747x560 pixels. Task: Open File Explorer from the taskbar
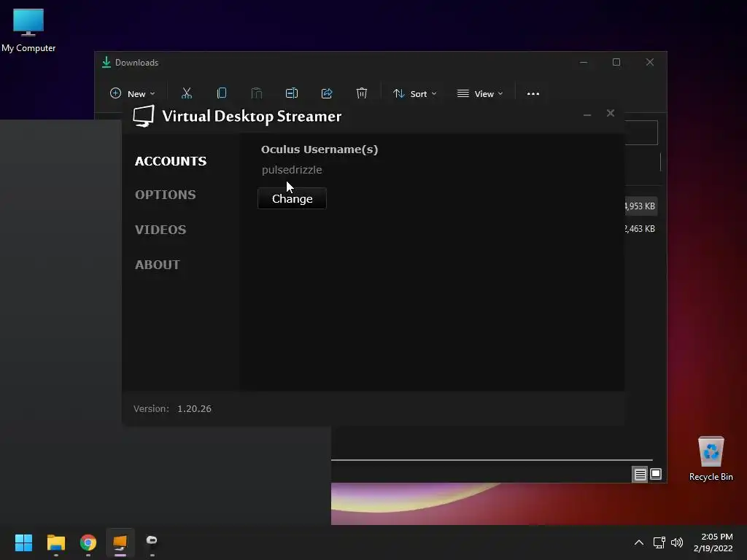[x=56, y=542]
